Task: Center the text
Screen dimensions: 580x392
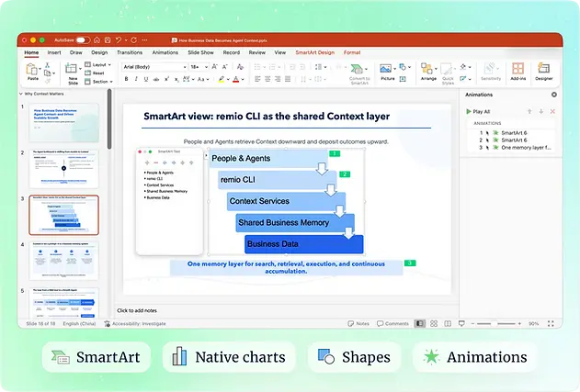Action: coord(267,79)
